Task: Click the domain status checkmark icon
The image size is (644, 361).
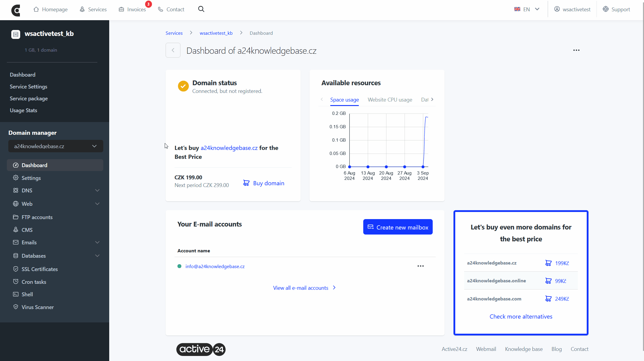Action: (x=183, y=86)
